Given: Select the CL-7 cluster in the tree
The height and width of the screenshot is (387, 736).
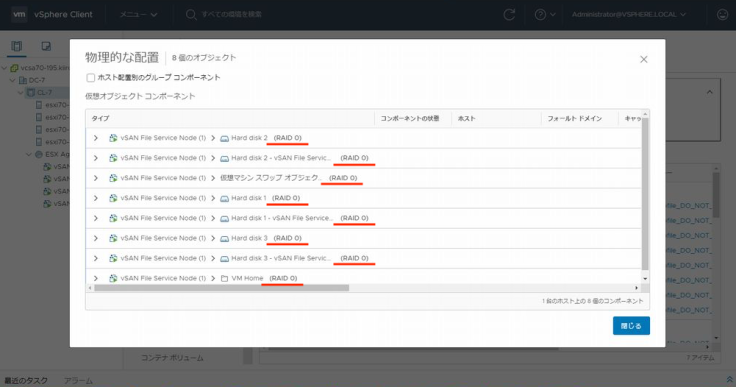Looking at the screenshot, I should pyautogui.click(x=45, y=93).
